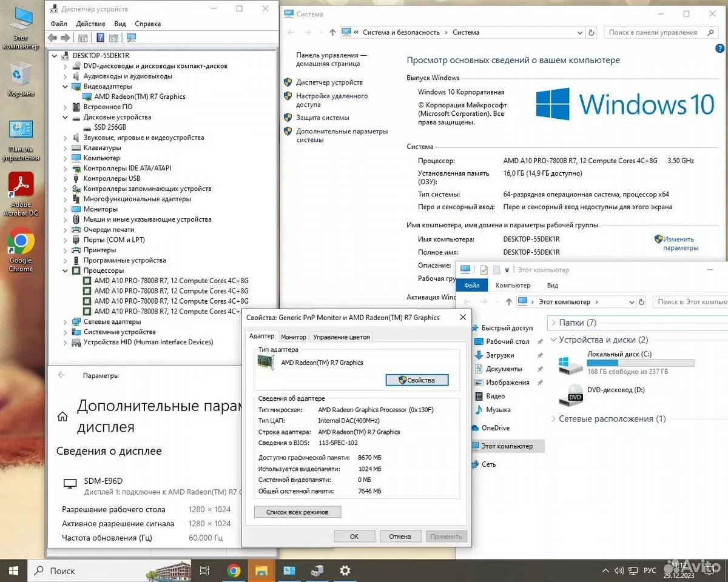Click Изменить параметры link in Система window

point(679,243)
